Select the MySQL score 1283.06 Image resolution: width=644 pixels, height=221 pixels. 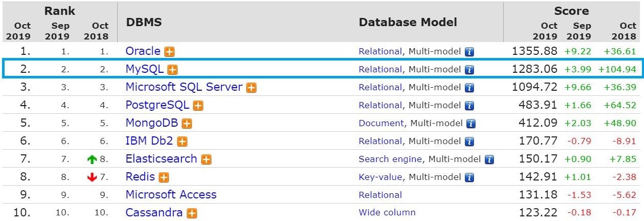pos(534,69)
